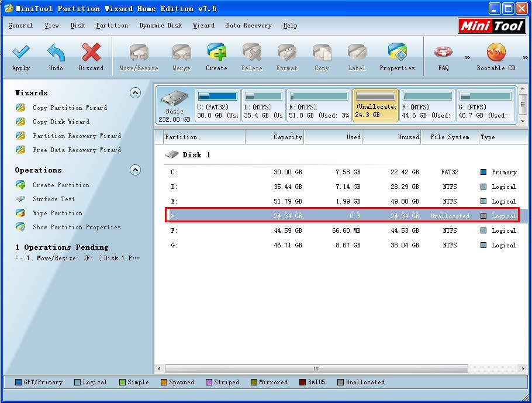Open the Dynamic Disk menu
532x403 pixels.
161,26
